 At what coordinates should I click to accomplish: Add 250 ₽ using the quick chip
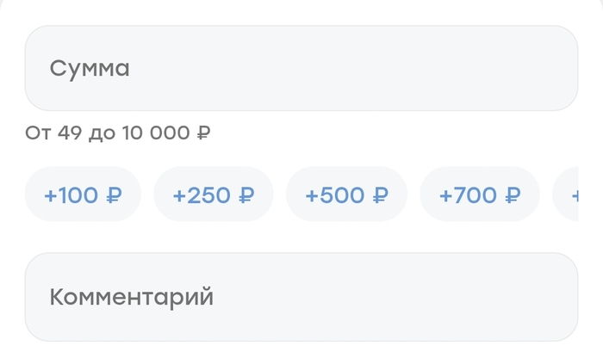tap(213, 195)
